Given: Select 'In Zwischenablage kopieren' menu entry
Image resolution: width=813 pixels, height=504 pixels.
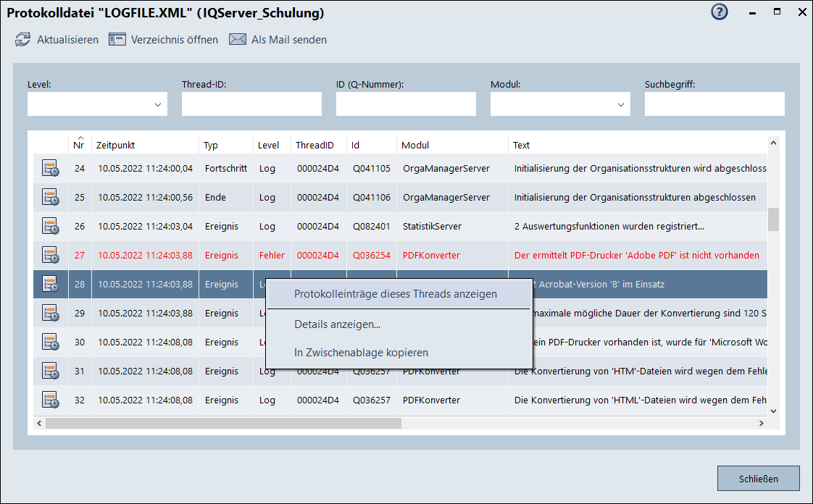Looking at the screenshot, I should 361,353.
